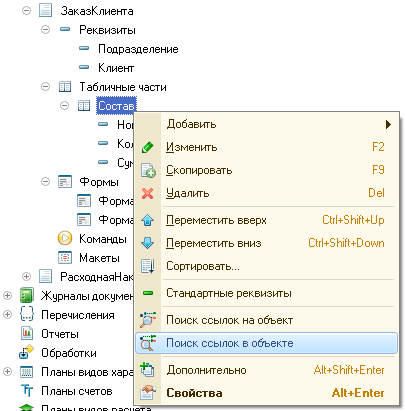Click the green pencil Изменить icon
This screenshot has width=405, height=411.
point(148,147)
